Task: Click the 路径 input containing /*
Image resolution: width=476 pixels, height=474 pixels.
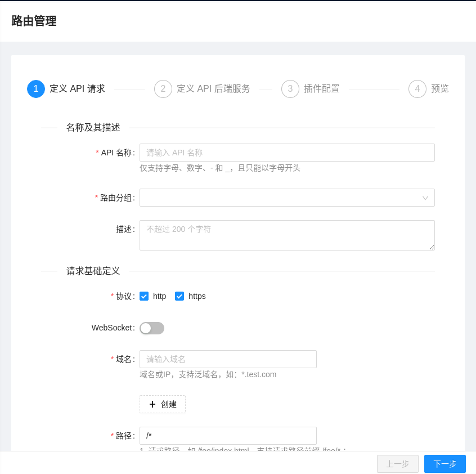Action: (228, 435)
